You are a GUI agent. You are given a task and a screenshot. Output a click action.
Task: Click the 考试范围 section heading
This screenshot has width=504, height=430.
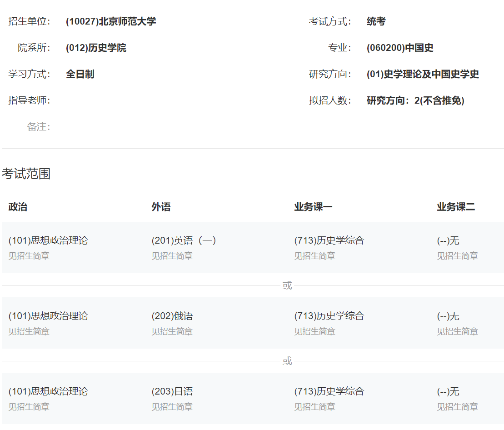(x=26, y=174)
